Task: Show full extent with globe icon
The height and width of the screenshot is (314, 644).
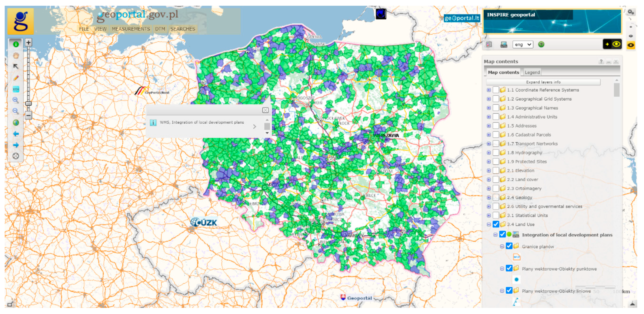Action: [x=16, y=123]
